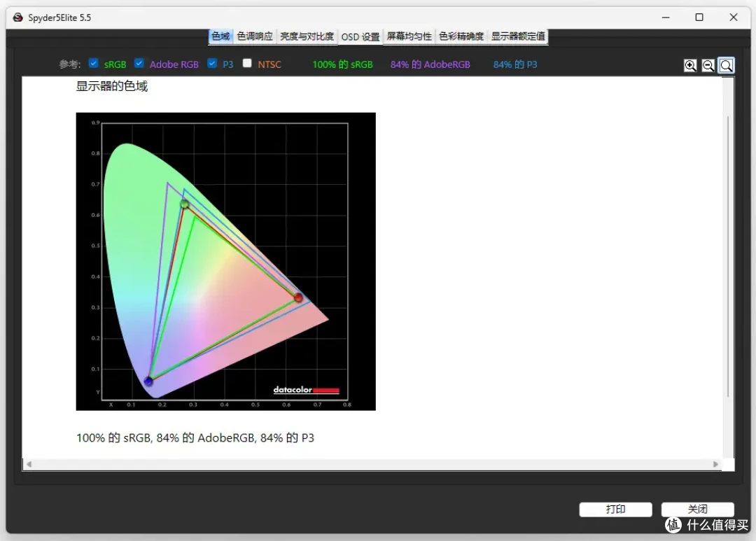The height and width of the screenshot is (541, 756).
Task: Close the Spyder5Elite window with X
Action: (x=734, y=17)
